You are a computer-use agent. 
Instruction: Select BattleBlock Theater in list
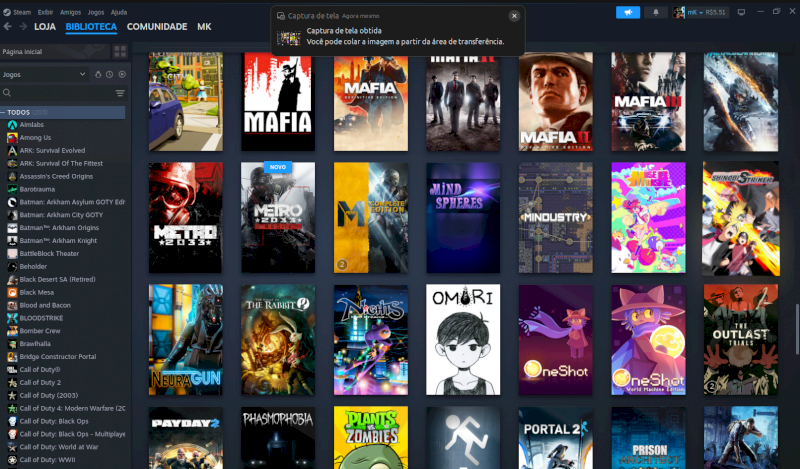pos(49,254)
